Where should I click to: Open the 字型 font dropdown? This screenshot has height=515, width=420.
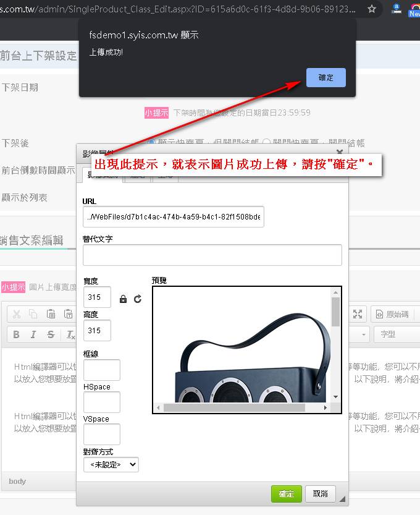pos(395,334)
